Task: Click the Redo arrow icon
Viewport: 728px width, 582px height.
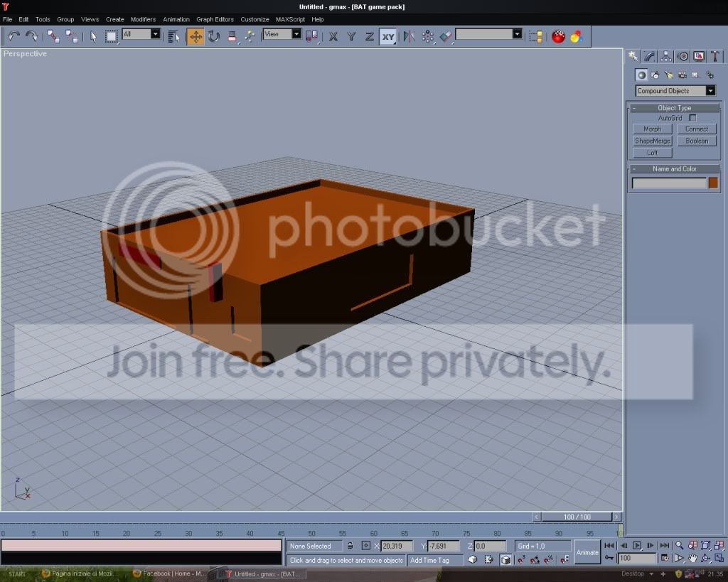Action: tap(31, 36)
